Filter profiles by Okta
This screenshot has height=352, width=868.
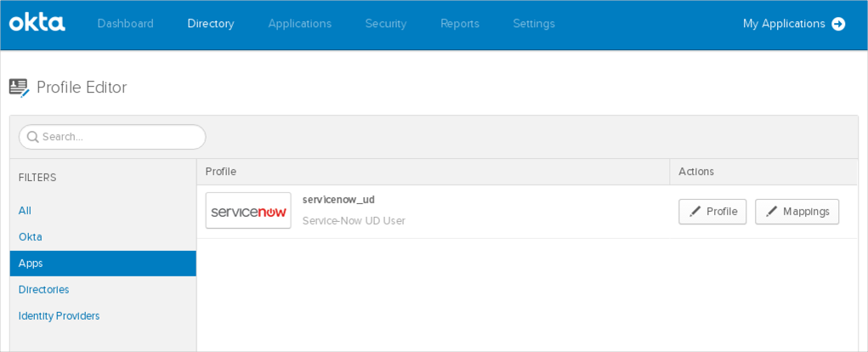click(31, 237)
